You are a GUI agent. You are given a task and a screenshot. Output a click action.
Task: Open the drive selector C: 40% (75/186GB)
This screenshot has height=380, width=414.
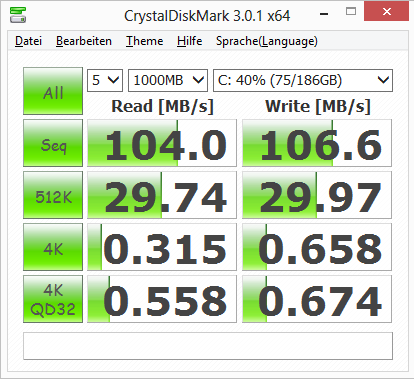pos(303,80)
